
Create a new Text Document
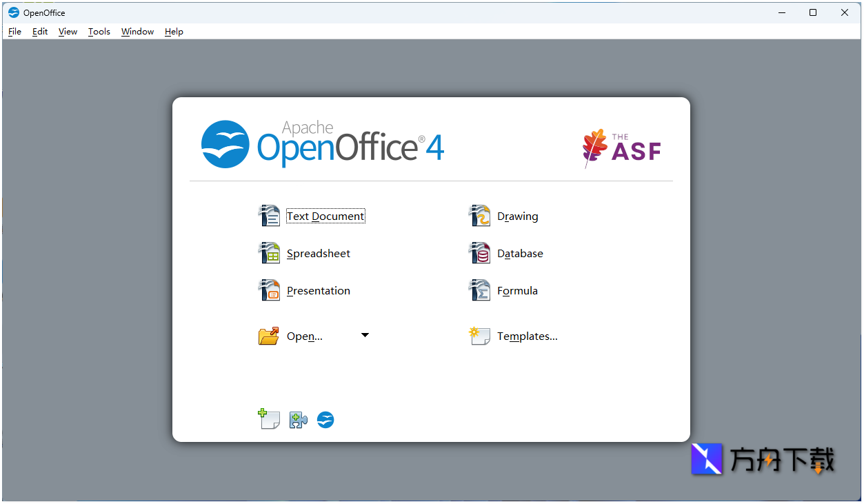325,216
